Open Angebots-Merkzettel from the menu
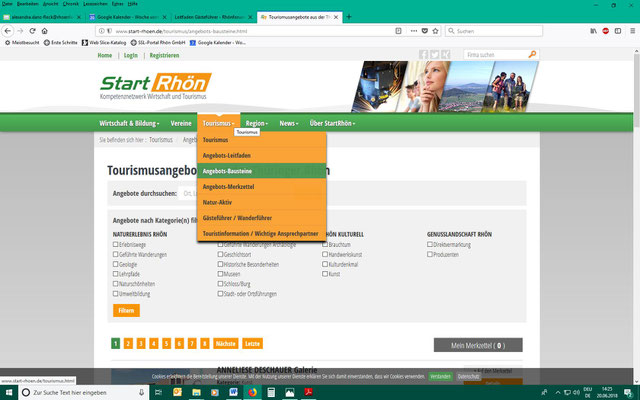 point(262,187)
